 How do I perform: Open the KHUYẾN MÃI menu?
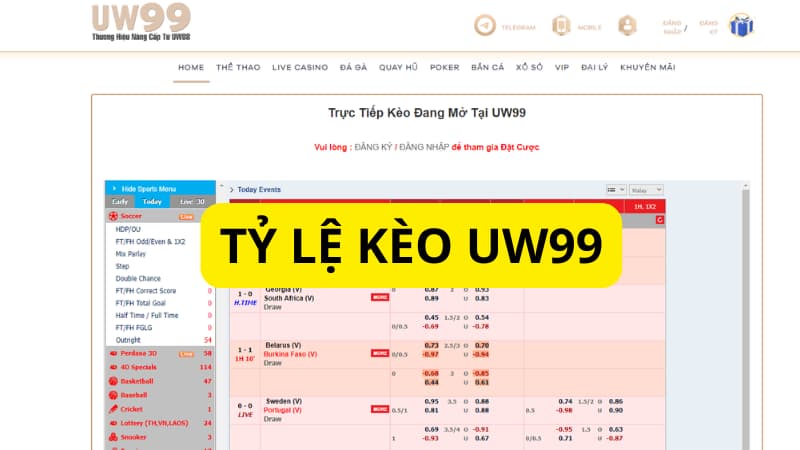[x=647, y=67]
